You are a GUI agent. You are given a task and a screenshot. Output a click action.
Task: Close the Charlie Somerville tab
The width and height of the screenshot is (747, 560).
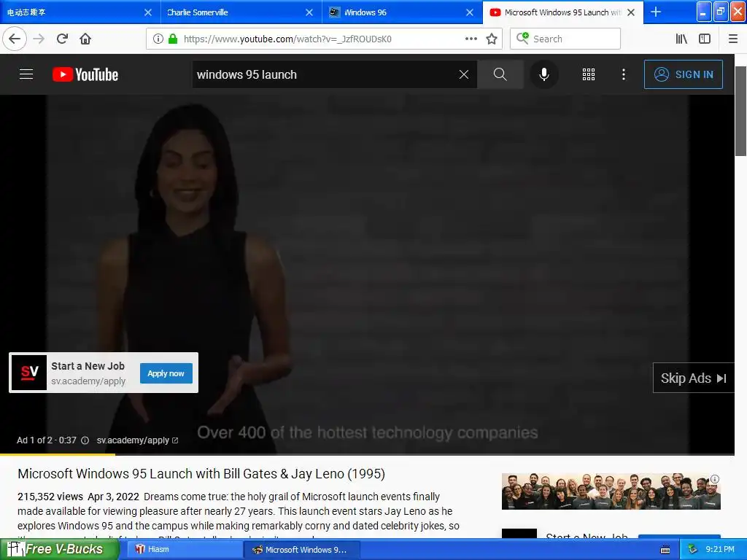(x=309, y=12)
